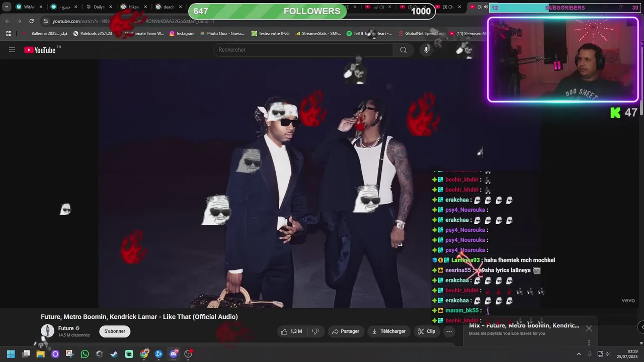Open the Paletools v25.1.23 bookmark
Screen dimensions: 644x362
click(93, 34)
